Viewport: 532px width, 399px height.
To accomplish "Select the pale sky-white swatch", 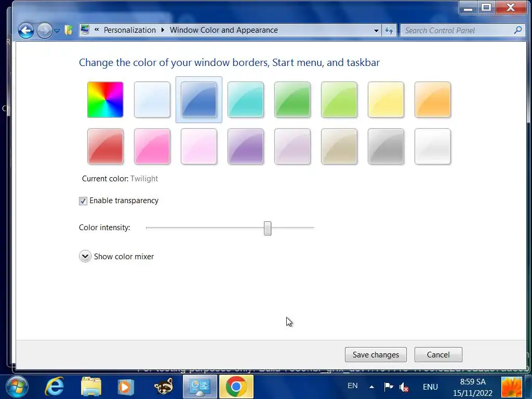I will click(x=152, y=100).
